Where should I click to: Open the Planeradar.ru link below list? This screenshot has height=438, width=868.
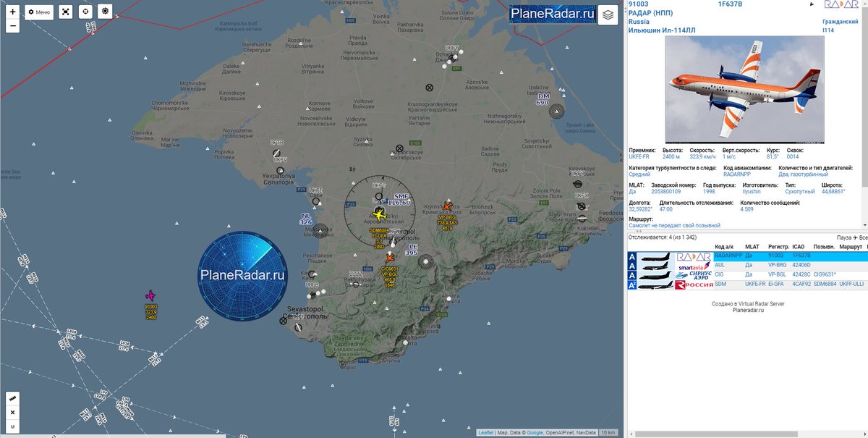(748, 311)
